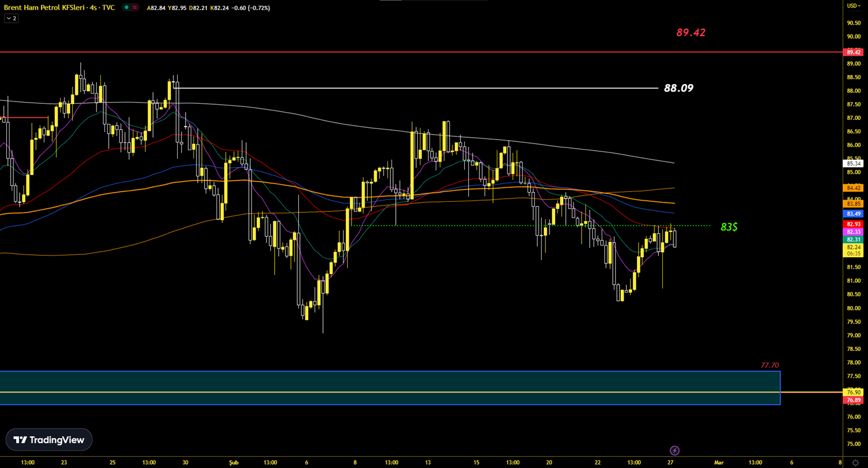The image size is (868, 468).
Task: Click the yellow 82.24 current price tag
Action: [853, 247]
